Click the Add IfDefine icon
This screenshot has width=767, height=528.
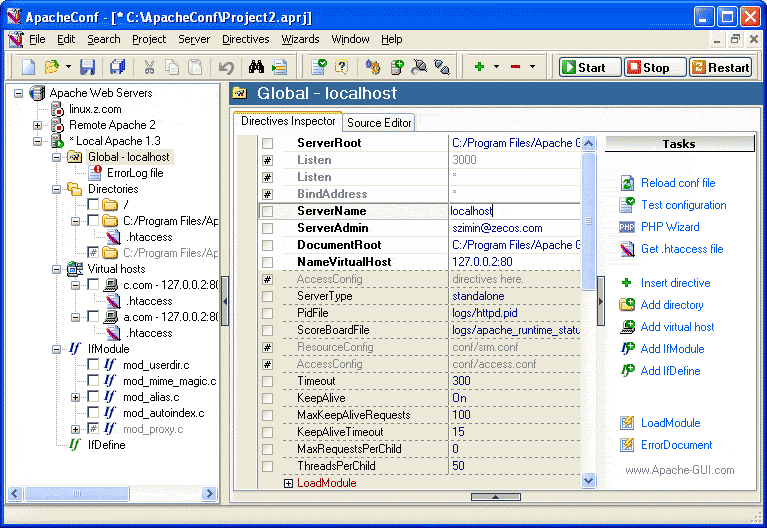pos(627,370)
